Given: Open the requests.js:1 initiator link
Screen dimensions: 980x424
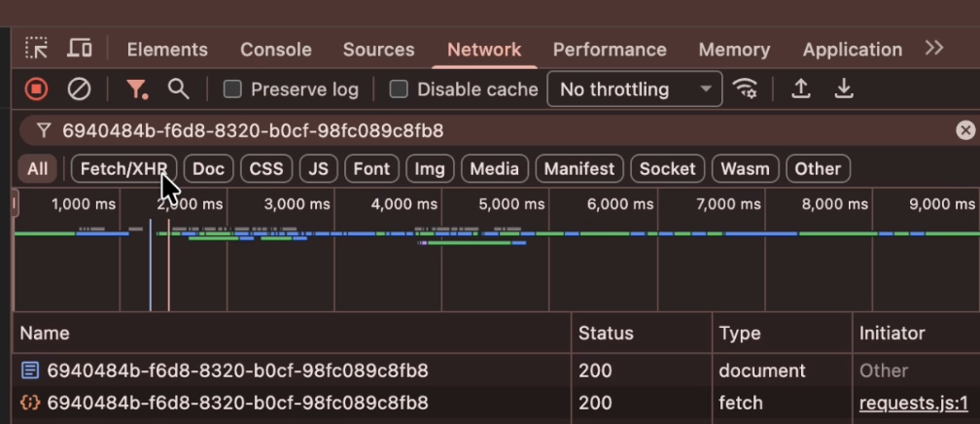Looking at the screenshot, I should [x=914, y=403].
